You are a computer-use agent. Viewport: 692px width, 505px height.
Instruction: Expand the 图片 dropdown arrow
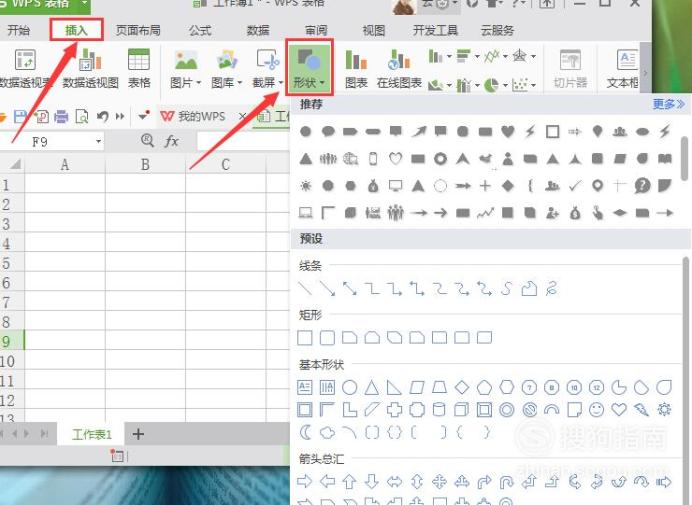198,83
